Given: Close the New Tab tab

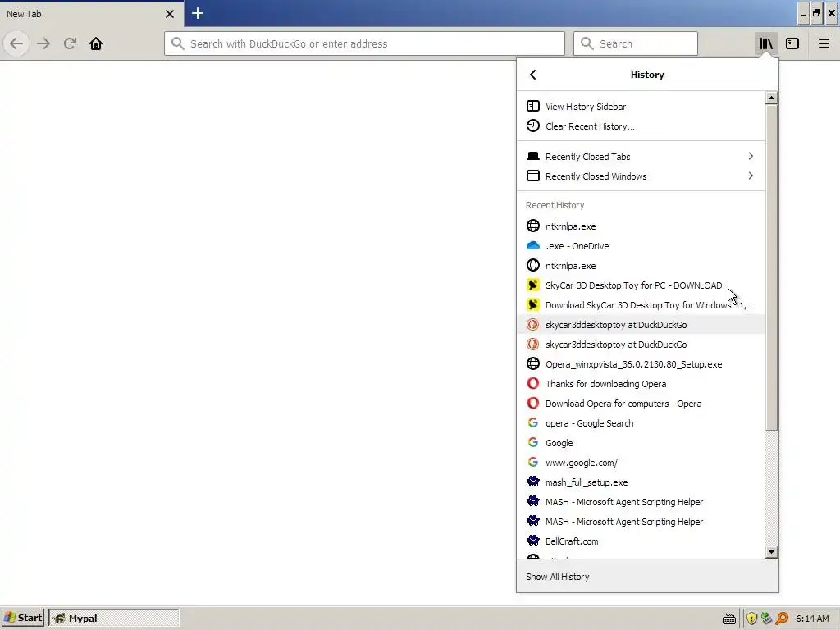Looking at the screenshot, I should click(169, 14).
